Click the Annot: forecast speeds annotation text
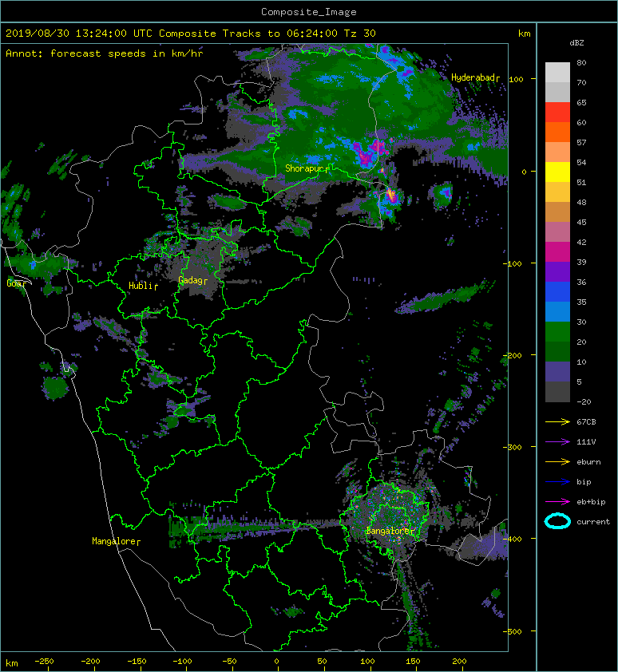The width and height of the screenshot is (618, 672). tap(105, 53)
